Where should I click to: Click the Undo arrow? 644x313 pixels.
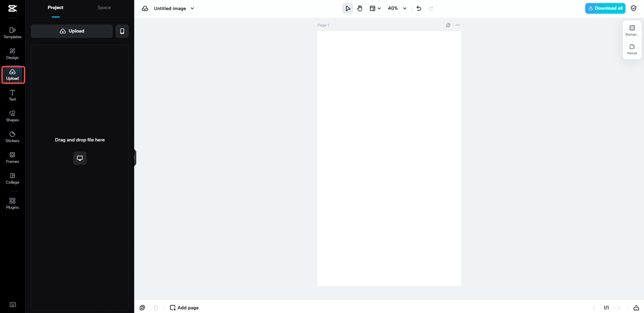pyautogui.click(x=419, y=8)
